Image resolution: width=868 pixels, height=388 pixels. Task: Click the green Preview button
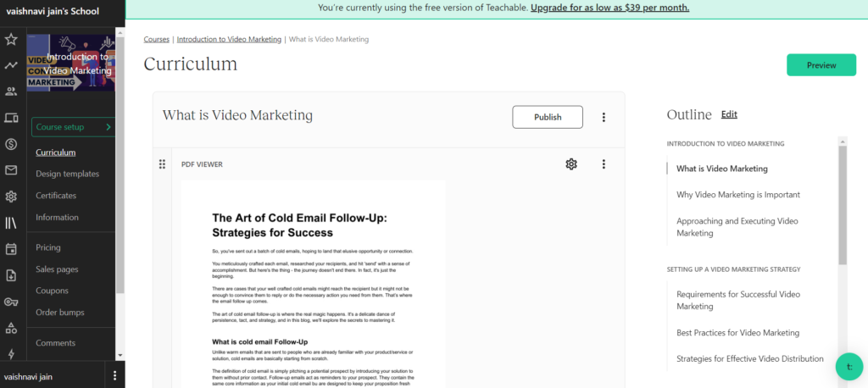tap(821, 65)
